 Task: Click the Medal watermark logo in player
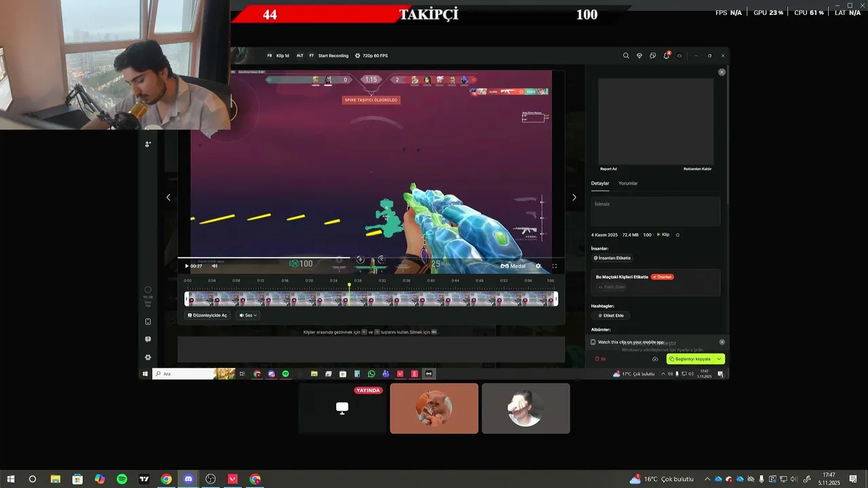tap(513, 266)
